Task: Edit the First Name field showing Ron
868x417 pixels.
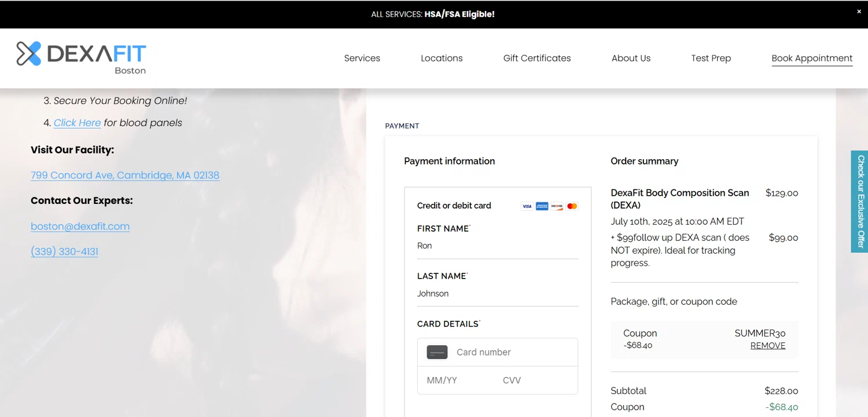Action: 498,246
